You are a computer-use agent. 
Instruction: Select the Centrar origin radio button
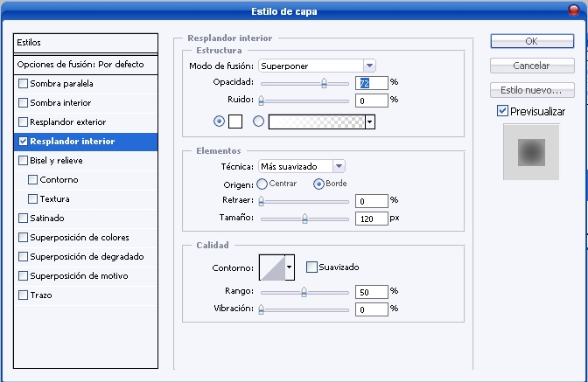pos(262,184)
